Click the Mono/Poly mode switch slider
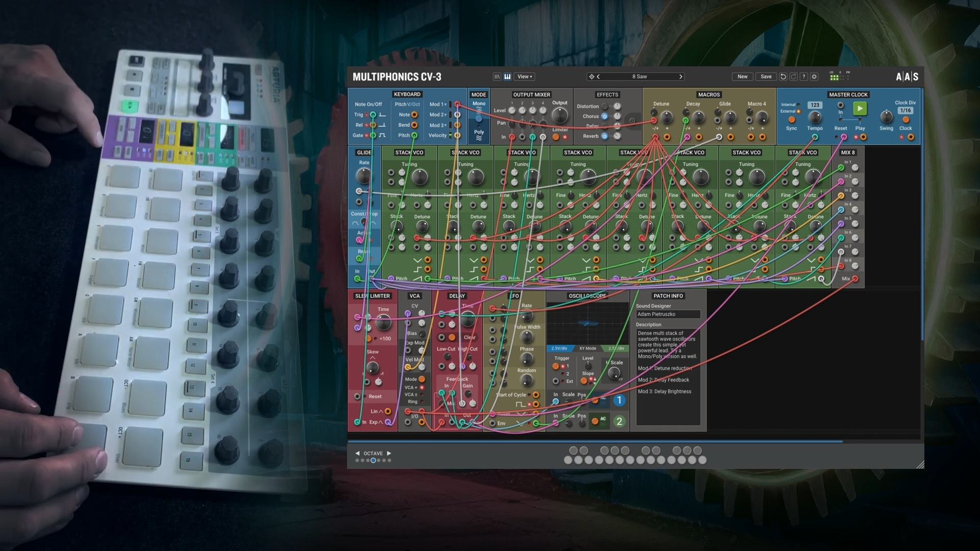980x551 pixels. coord(479,118)
